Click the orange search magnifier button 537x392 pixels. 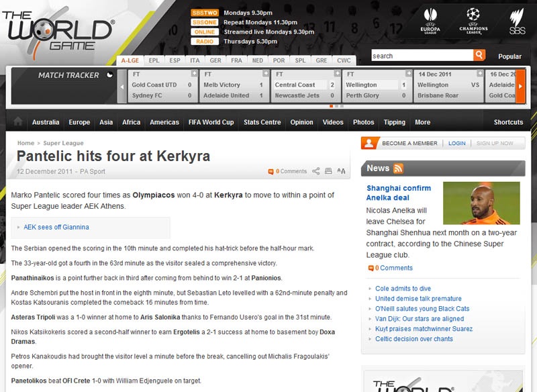(479, 56)
